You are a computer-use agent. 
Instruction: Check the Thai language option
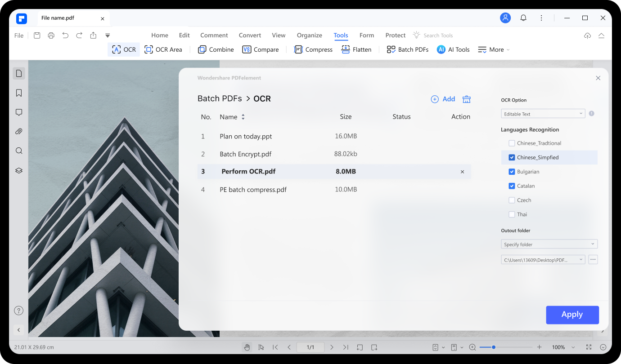[512, 214]
